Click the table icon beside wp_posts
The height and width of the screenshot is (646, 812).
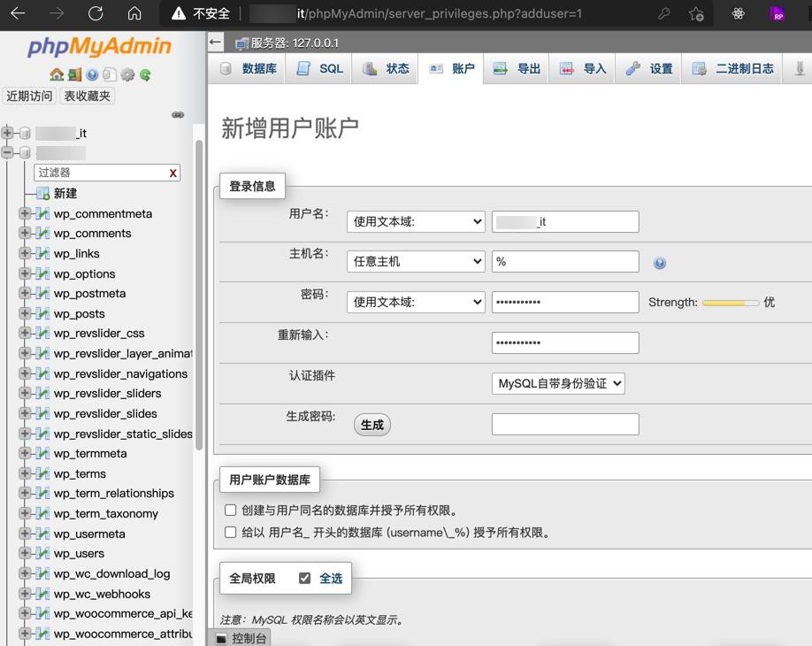pyautogui.click(x=42, y=313)
